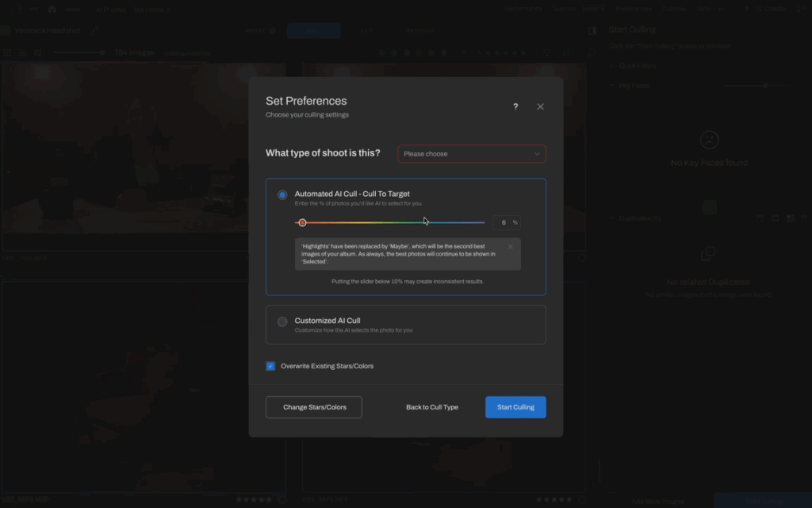This screenshot has width=812, height=508.
Task: Open Preferences in the top menu
Action: click(x=633, y=9)
